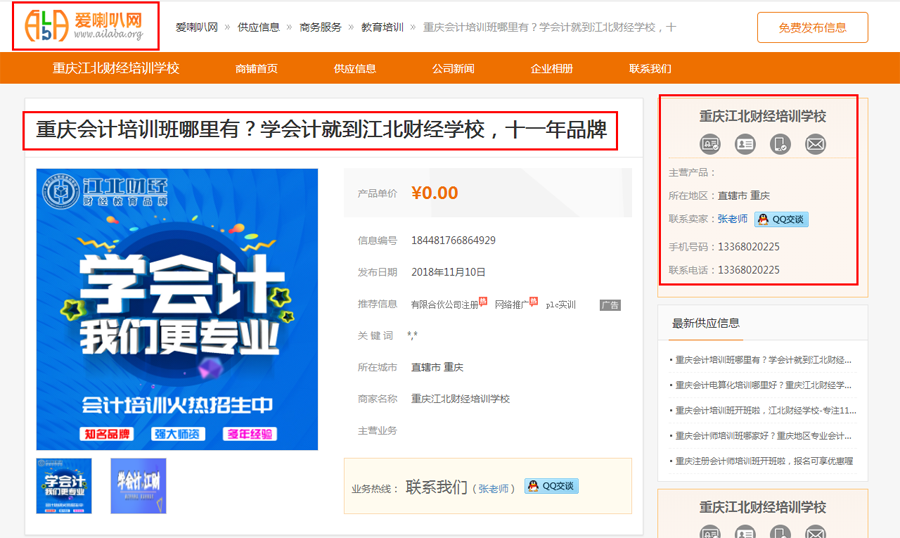
Task: Click 张老师 next to 联系卖家 in the sidebar
Action: coord(733,219)
